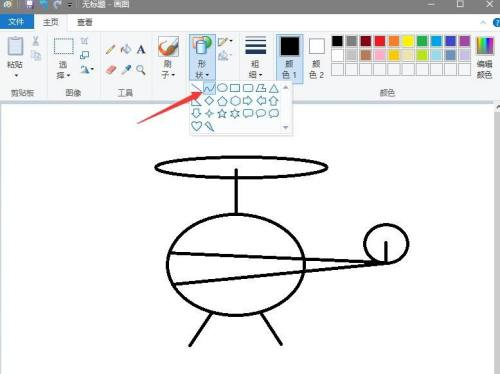Choose the Rounded rectangular callout shape

[x=248, y=113]
